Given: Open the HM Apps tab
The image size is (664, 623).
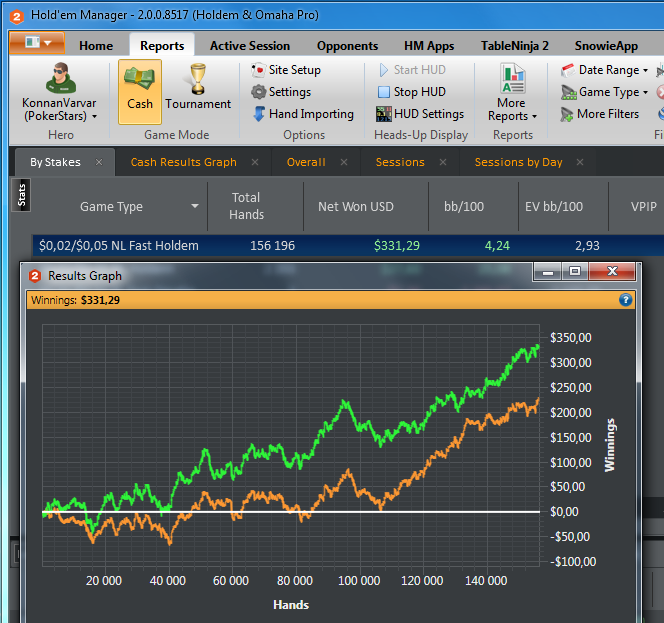Looking at the screenshot, I should (x=429, y=46).
